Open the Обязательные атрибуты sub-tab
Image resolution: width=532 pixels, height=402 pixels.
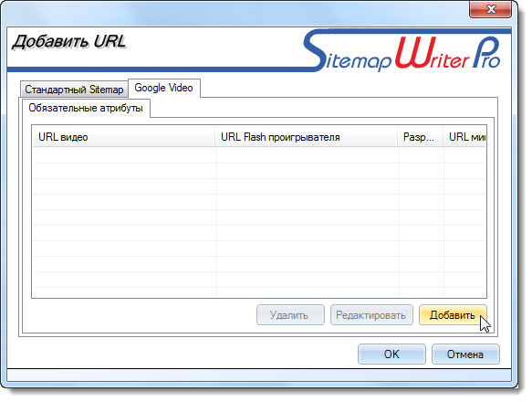(86, 108)
